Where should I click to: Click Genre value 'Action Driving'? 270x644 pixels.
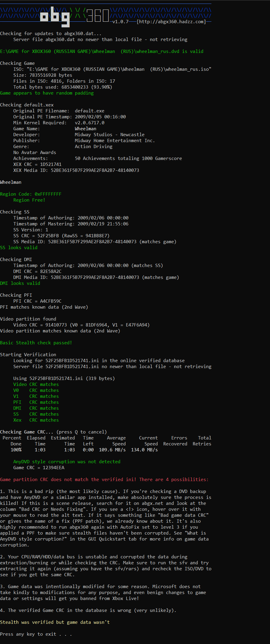tap(94, 147)
